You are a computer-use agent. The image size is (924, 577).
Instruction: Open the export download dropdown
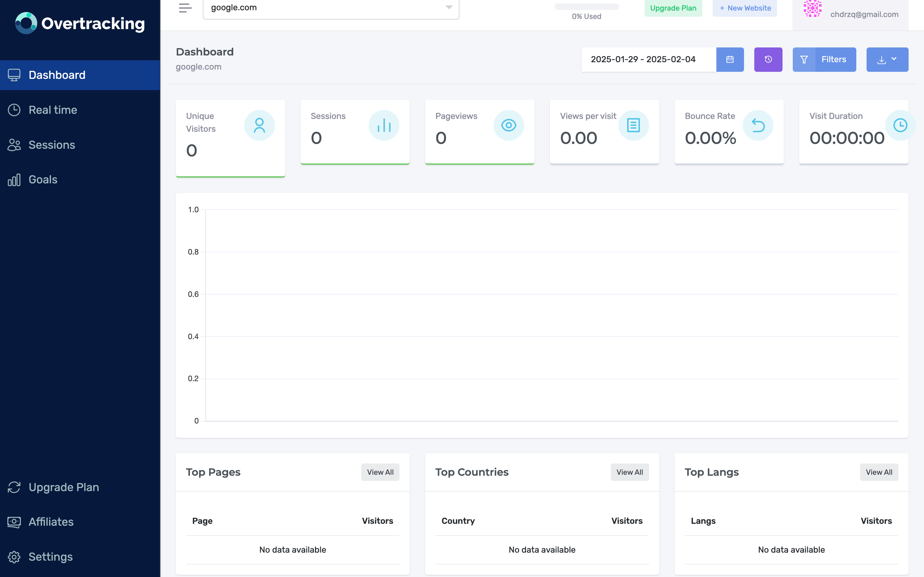coord(887,59)
